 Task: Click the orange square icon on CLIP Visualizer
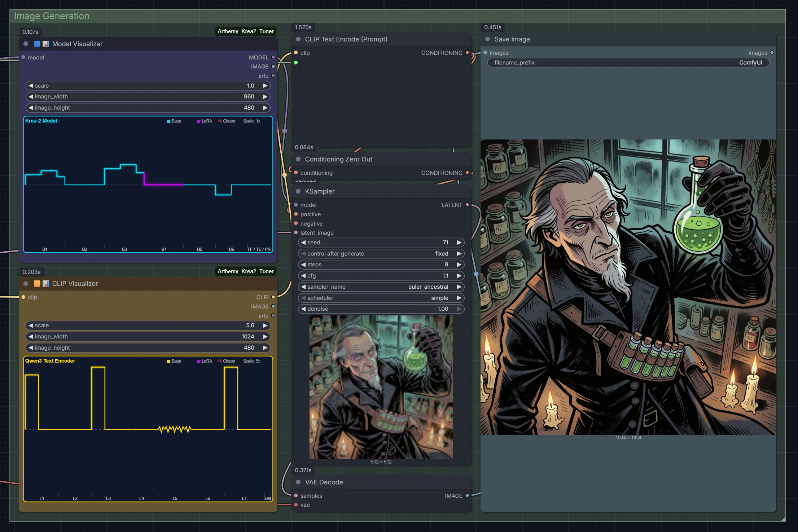click(x=37, y=284)
